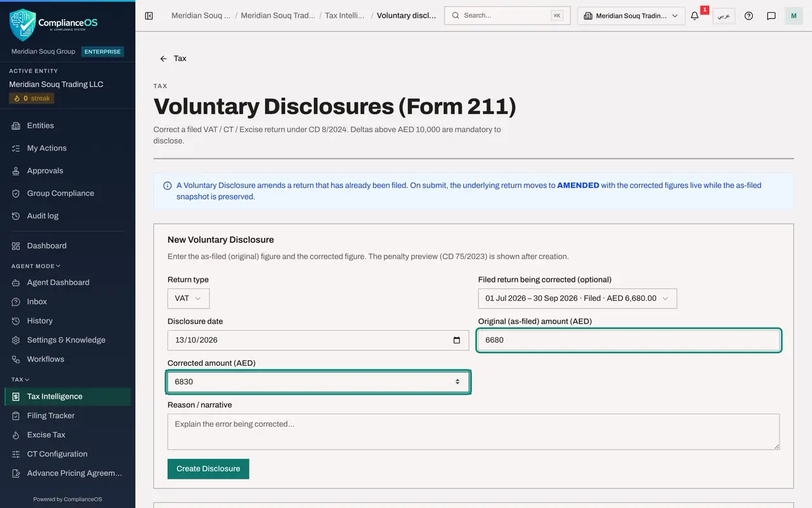This screenshot has width=812, height=508.
Task: Click the Create Disclosure button
Action: point(208,469)
